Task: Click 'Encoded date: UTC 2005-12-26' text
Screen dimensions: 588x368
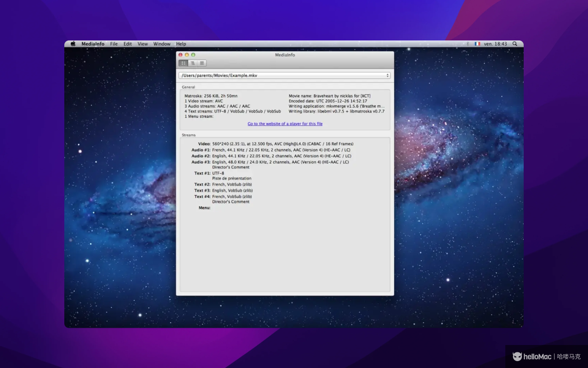Action: click(x=328, y=101)
